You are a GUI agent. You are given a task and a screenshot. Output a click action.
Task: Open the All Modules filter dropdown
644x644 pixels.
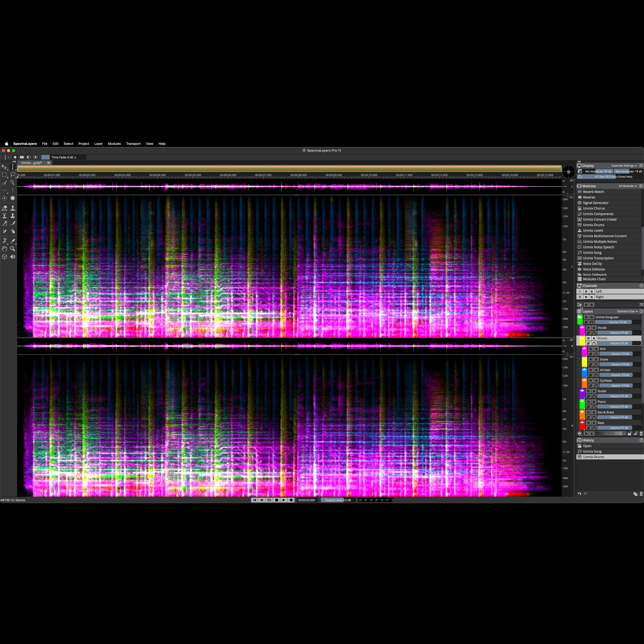[628, 186]
